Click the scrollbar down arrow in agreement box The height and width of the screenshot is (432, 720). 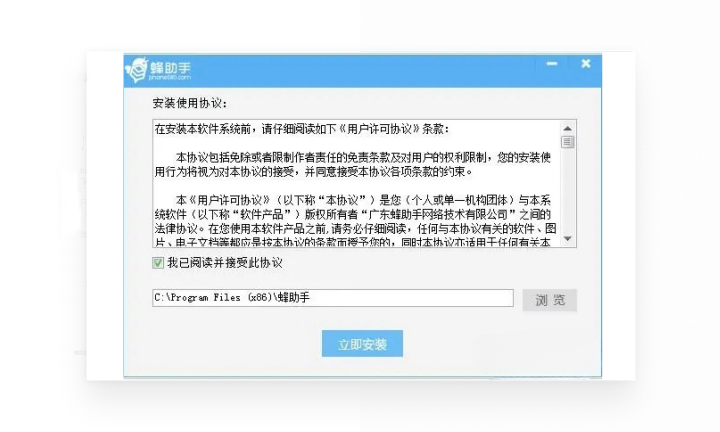click(568, 239)
